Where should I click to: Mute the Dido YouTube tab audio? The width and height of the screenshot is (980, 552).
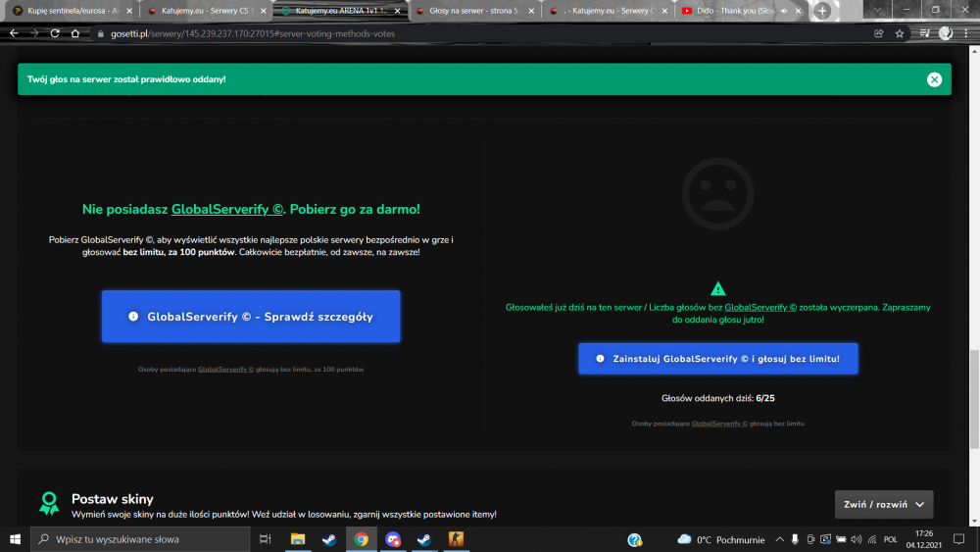click(784, 11)
